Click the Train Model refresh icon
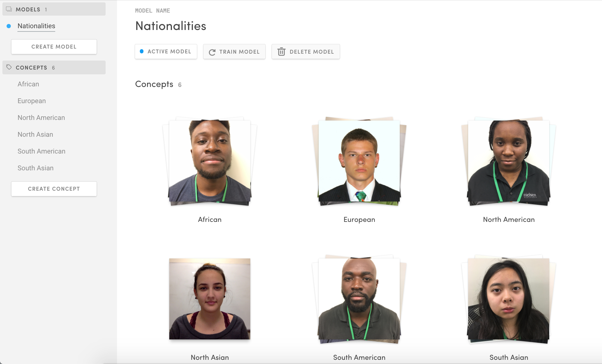Viewport: 602px width, 364px height. (212, 52)
